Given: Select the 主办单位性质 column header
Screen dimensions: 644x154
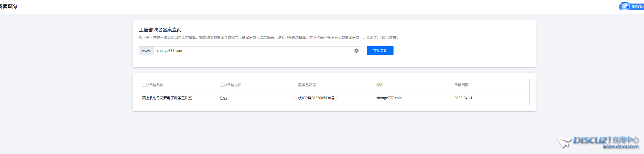Looking at the screenshot, I should click(x=231, y=85).
